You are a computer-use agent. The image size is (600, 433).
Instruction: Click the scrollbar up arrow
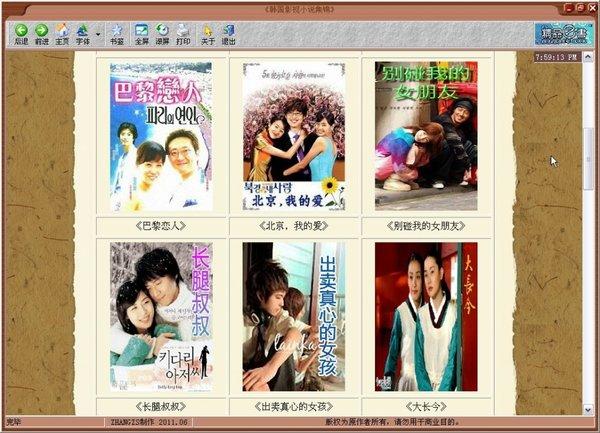click(588, 57)
